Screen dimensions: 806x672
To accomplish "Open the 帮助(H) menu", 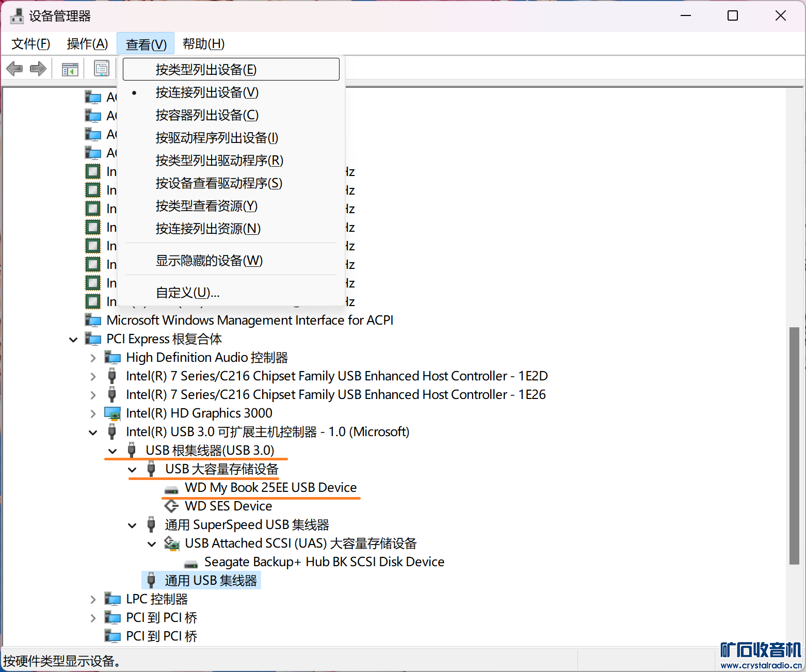I will click(x=204, y=44).
